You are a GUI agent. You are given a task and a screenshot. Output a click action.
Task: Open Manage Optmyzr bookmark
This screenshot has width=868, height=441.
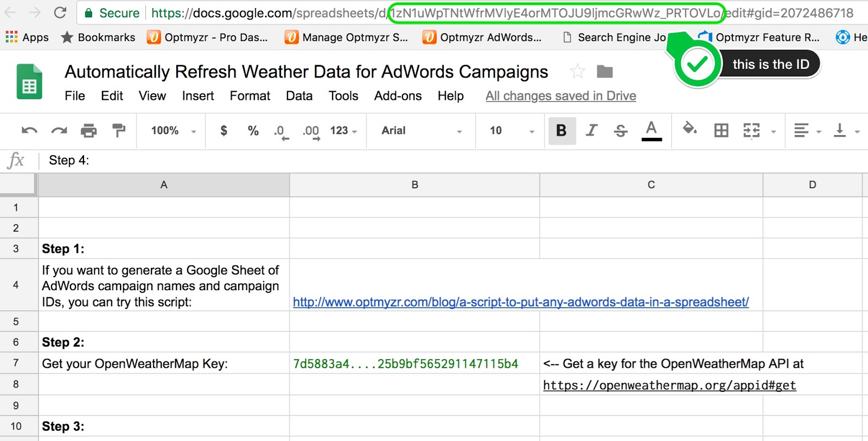(347, 37)
